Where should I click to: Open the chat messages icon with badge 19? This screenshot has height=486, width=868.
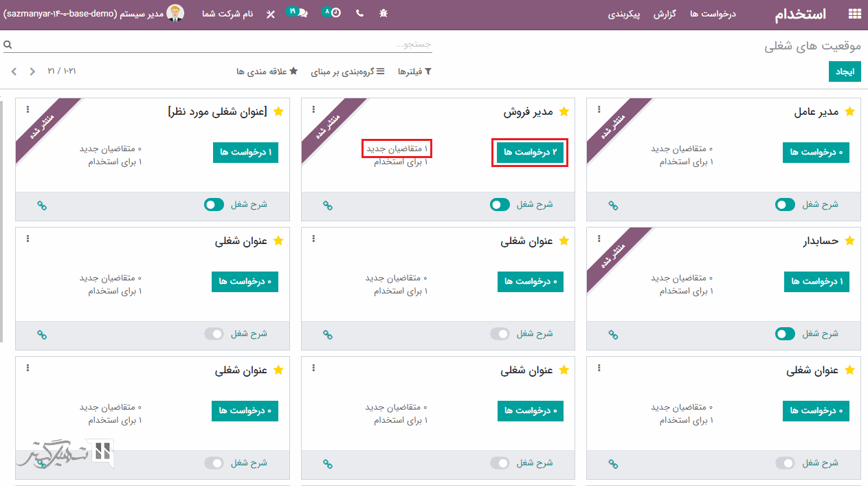297,12
